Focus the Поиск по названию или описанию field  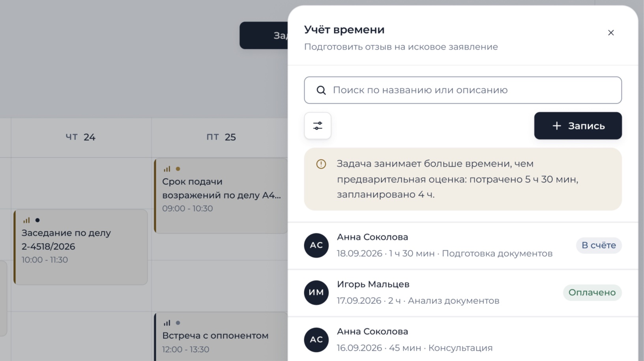coord(463,90)
